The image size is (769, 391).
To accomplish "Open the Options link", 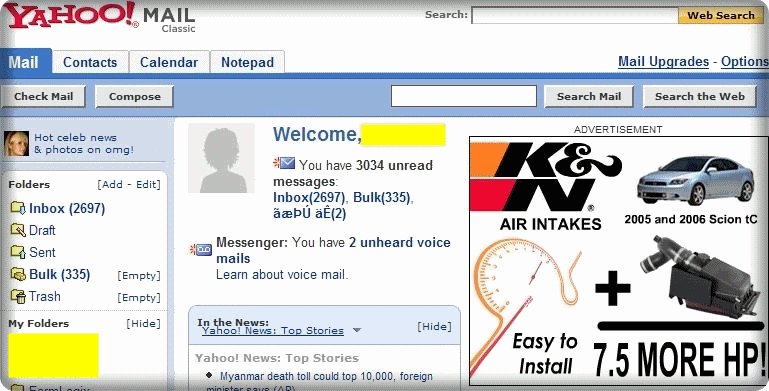I will pyautogui.click(x=744, y=62).
